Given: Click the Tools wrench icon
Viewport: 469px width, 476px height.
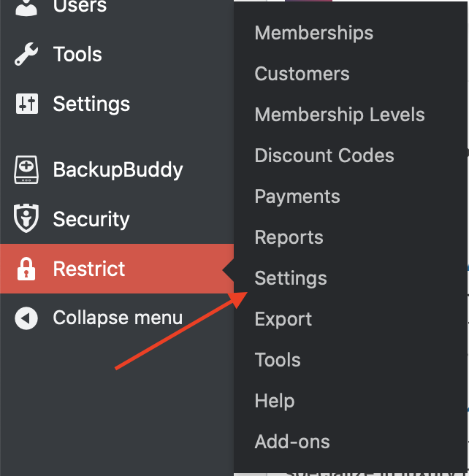Looking at the screenshot, I should point(26,54).
